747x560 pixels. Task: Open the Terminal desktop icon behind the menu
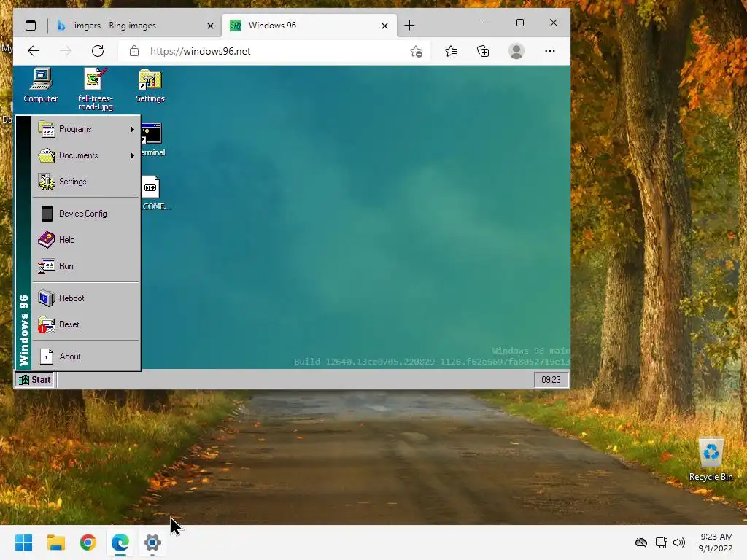pyautogui.click(x=153, y=140)
